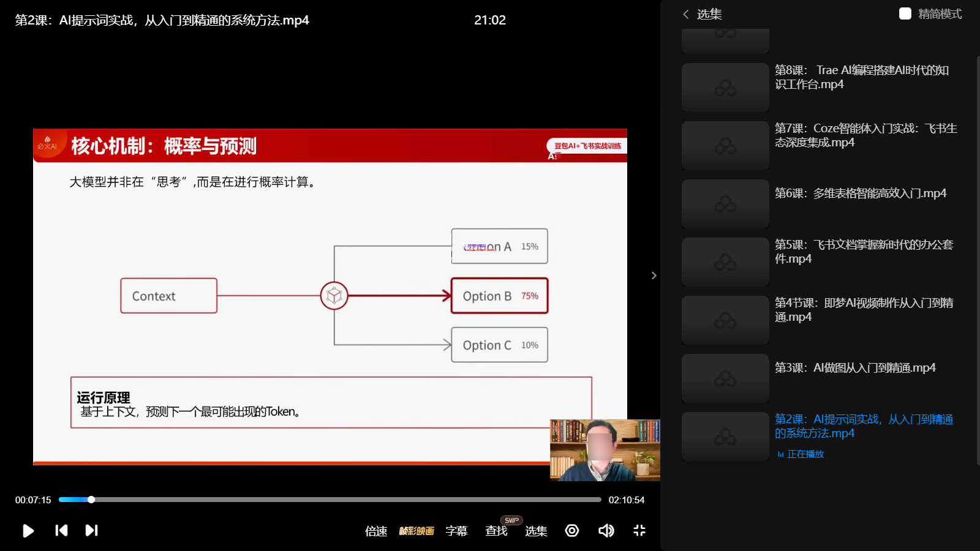Viewport: 980px width, 551px height.
Task: Select 第6课 多维表格智能高效入门 video
Action: [x=860, y=193]
